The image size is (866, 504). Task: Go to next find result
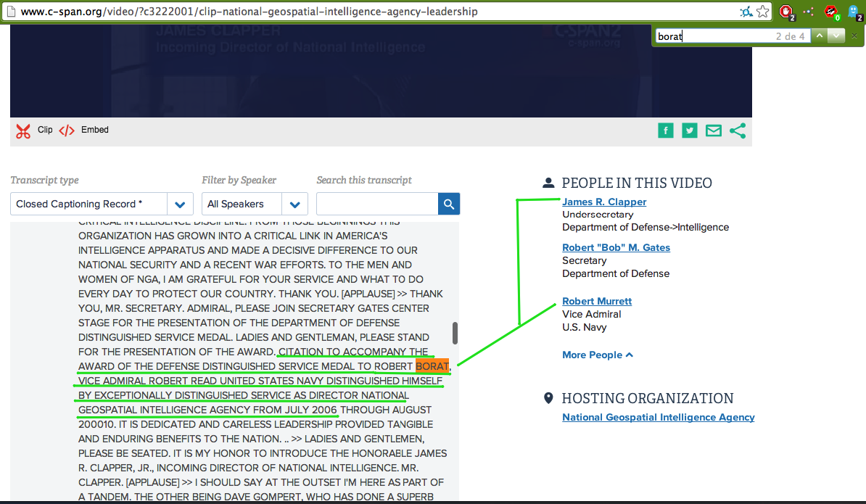click(x=836, y=36)
